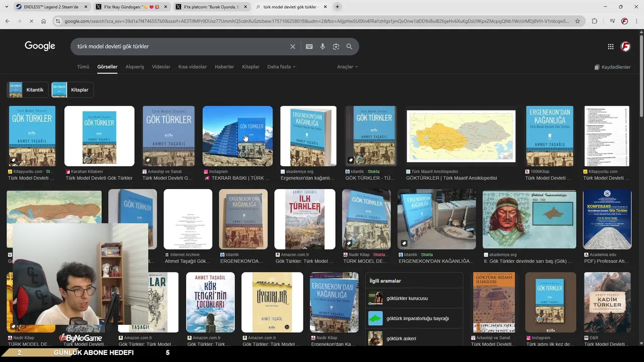
Task: Open the Instagram TEKRAR BASKI image
Action: click(237, 136)
